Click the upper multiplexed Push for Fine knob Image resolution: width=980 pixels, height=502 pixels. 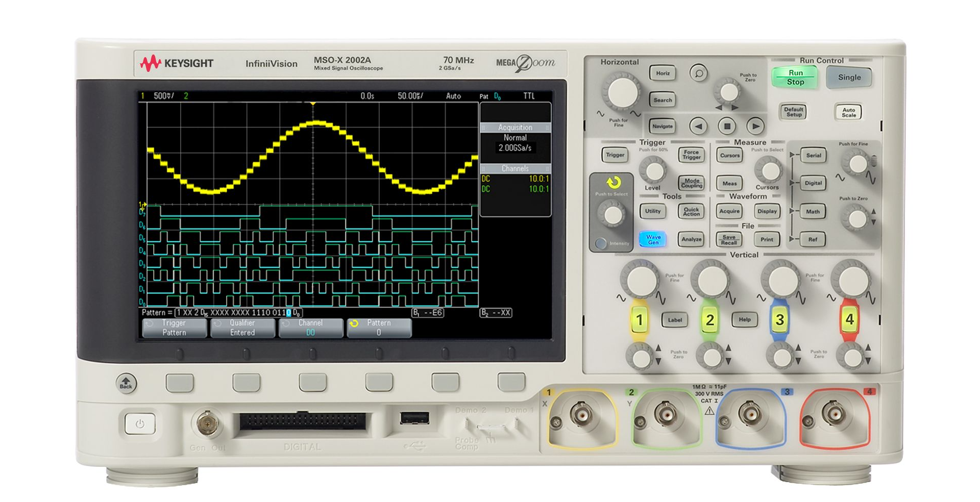coord(857,164)
